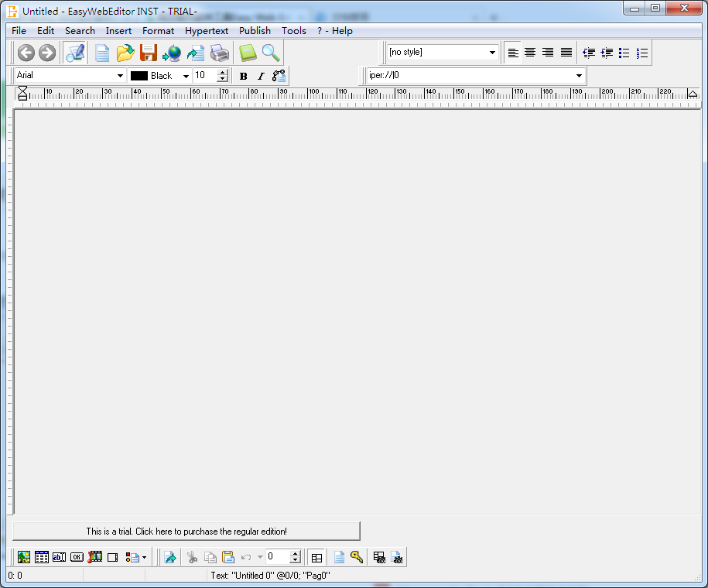Viewport: 708px width, 588px height.
Task: Open the File menu
Action: click(x=19, y=31)
